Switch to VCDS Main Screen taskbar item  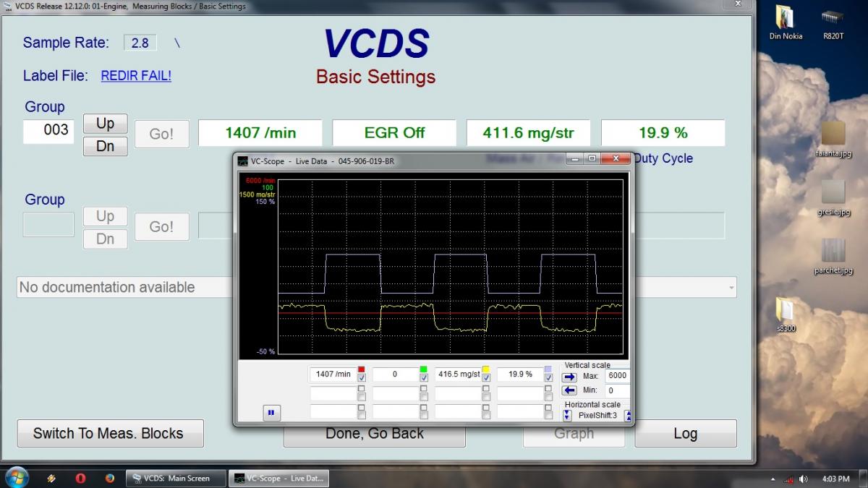175,478
